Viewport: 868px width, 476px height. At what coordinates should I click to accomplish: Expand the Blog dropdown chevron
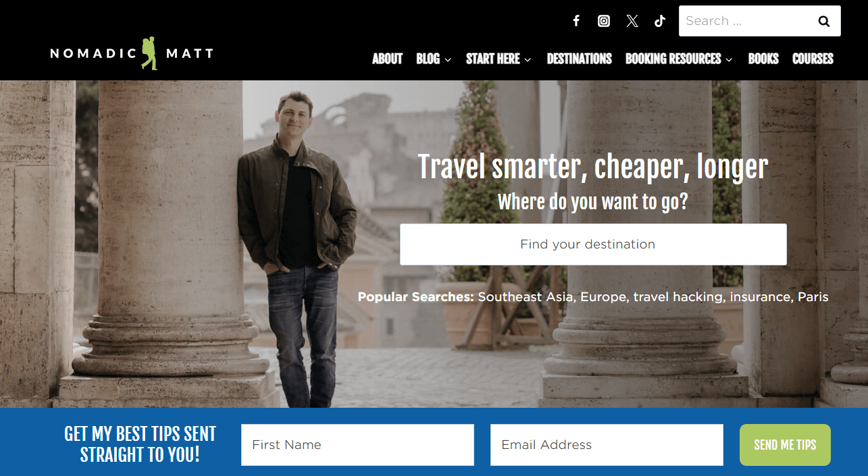coord(448,59)
